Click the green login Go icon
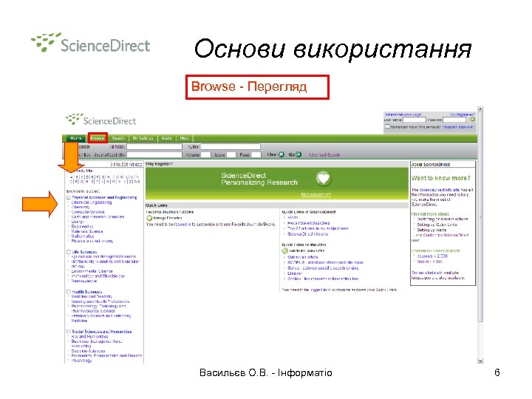The width and height of the screenshot is (532, 399). pos(472,120)
